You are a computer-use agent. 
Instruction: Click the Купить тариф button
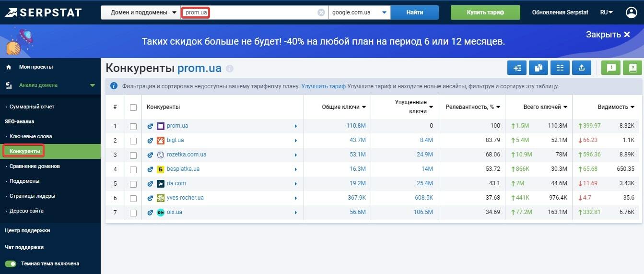click(x=485, y=12)
